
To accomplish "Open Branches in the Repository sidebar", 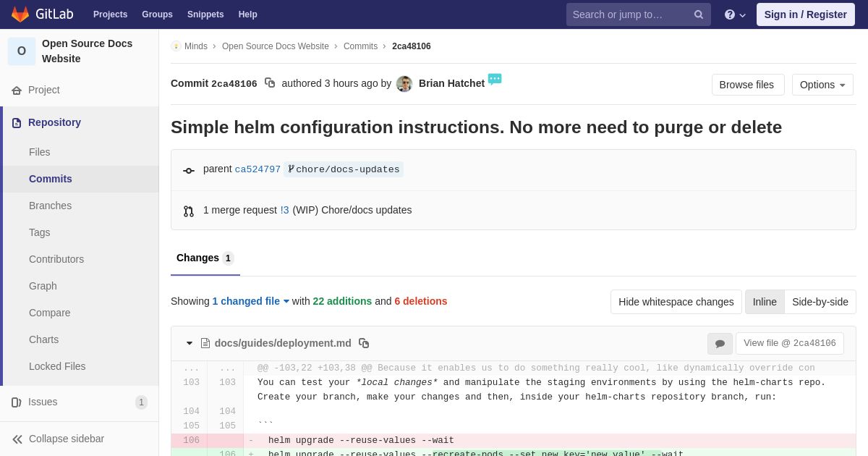I will pyautogui.click(x=50, y=206).
